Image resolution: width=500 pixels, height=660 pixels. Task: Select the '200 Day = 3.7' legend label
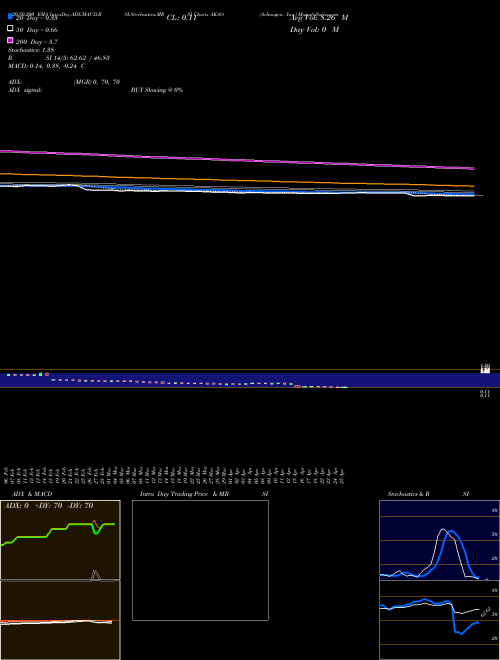(37, 42)
